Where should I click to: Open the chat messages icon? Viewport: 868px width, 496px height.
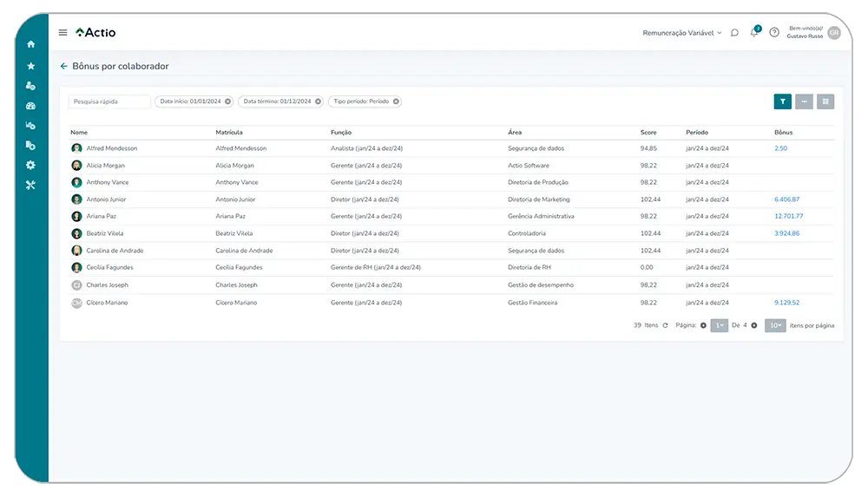click(x=734, y=33)
